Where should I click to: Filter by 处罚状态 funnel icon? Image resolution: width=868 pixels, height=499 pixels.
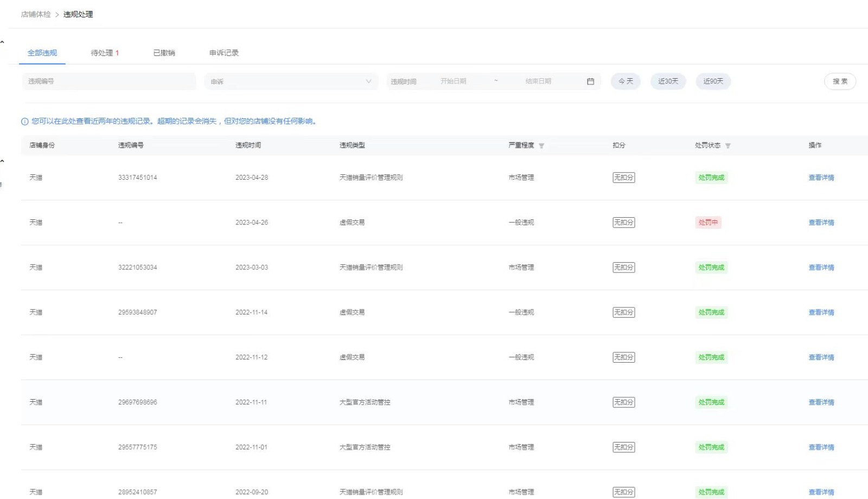(728, 146)
